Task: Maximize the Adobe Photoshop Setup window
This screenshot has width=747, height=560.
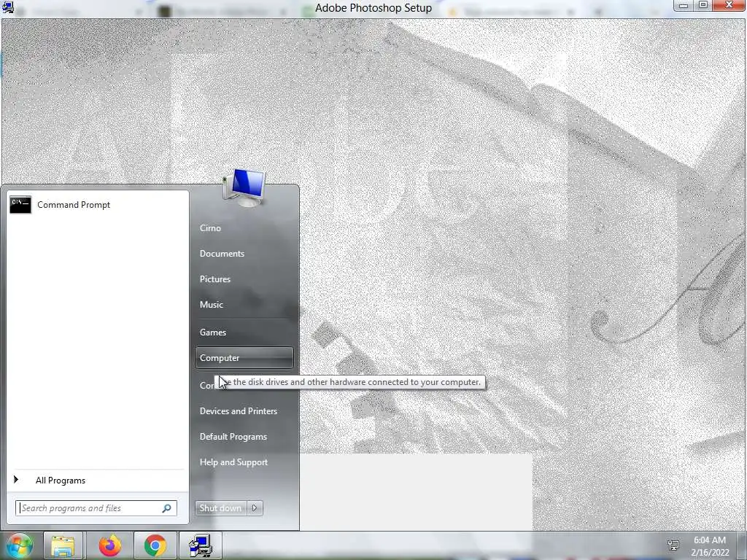Action: pos(703,5)
